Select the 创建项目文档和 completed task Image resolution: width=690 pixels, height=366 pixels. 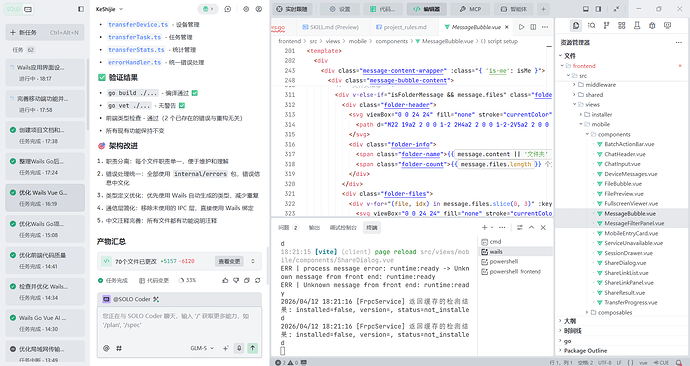(x=45, y=135)
